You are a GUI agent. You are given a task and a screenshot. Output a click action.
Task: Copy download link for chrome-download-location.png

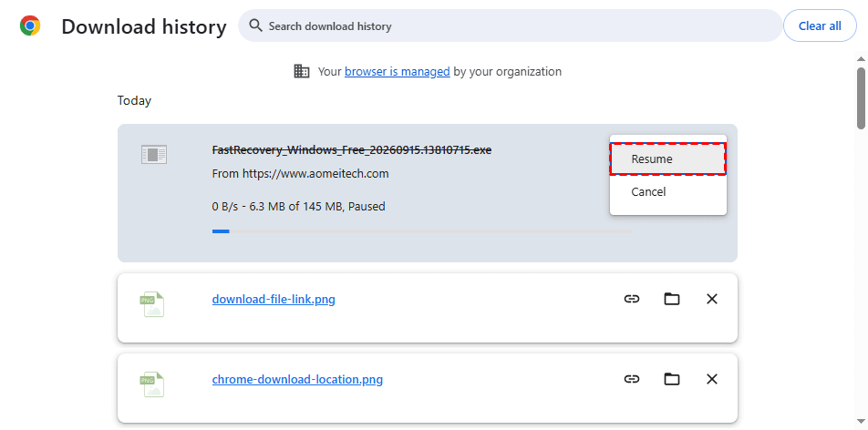[x=632, y=379]
